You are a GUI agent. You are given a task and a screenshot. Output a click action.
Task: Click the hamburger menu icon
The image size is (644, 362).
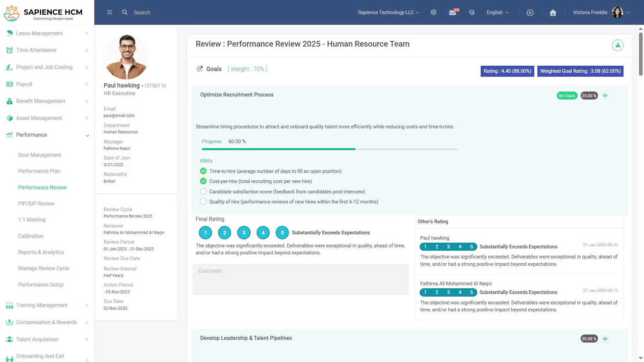[x=109, y=12]
